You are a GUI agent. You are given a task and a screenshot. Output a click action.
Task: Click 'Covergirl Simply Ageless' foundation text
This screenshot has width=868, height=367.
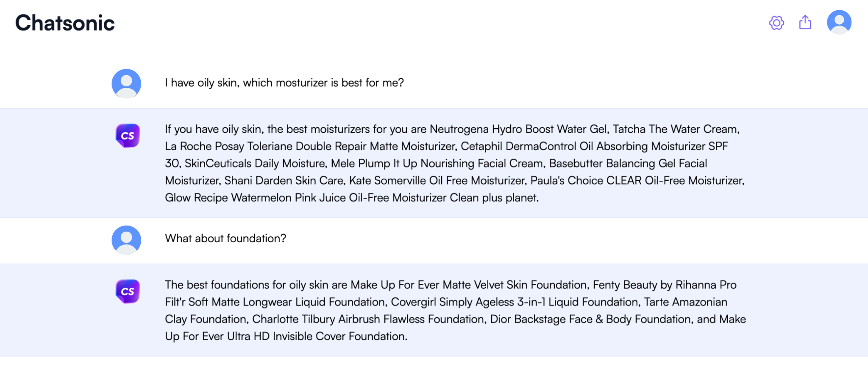[452, 302]
